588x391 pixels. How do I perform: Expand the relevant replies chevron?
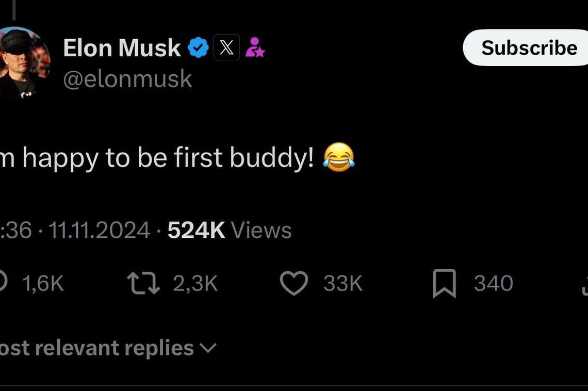(x=208, y=348)
